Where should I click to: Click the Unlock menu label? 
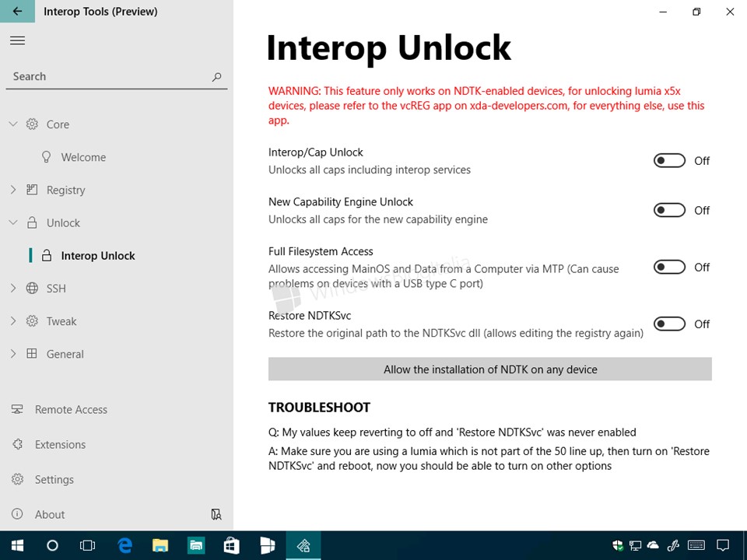click(x=63, y=223)
